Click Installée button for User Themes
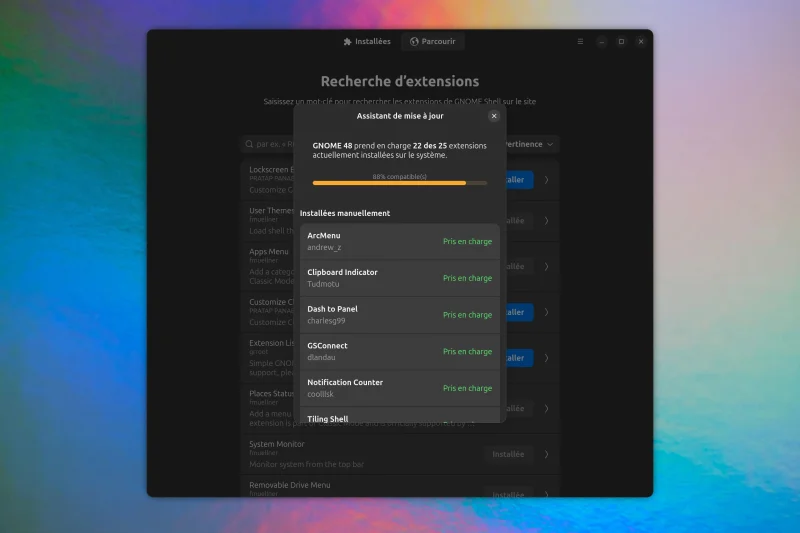 point(519,221)
